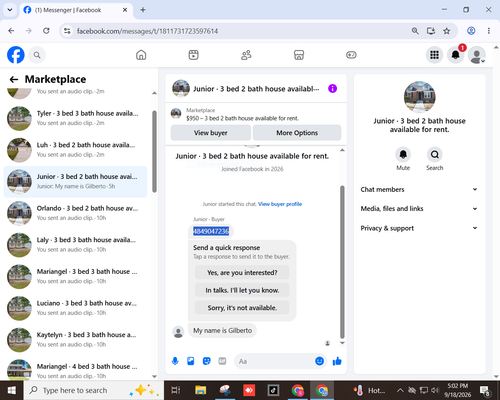
Task: Open the notifications bell
Action: pyautogui.click(x=455, y=55)
